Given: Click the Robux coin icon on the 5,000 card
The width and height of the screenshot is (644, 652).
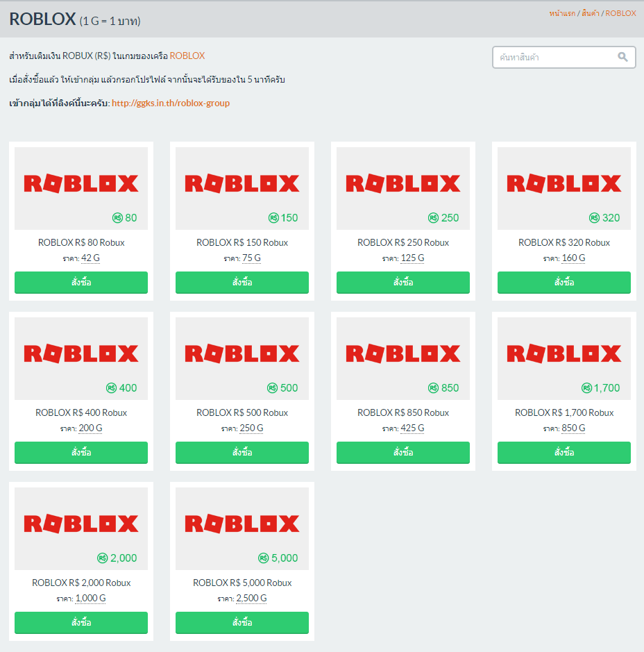Looking at the screenshot, I should coord(264,558).
